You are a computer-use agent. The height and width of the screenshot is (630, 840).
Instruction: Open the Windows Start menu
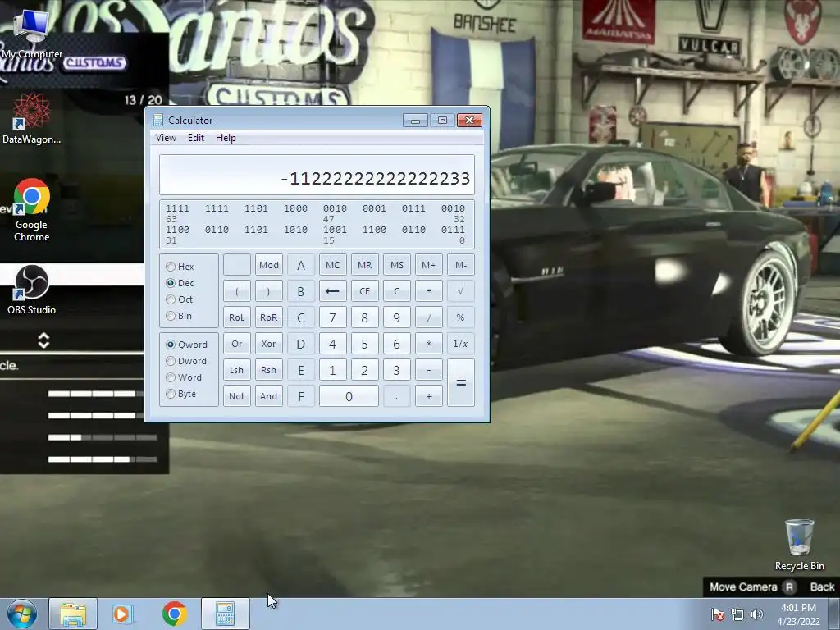[21, 614]
